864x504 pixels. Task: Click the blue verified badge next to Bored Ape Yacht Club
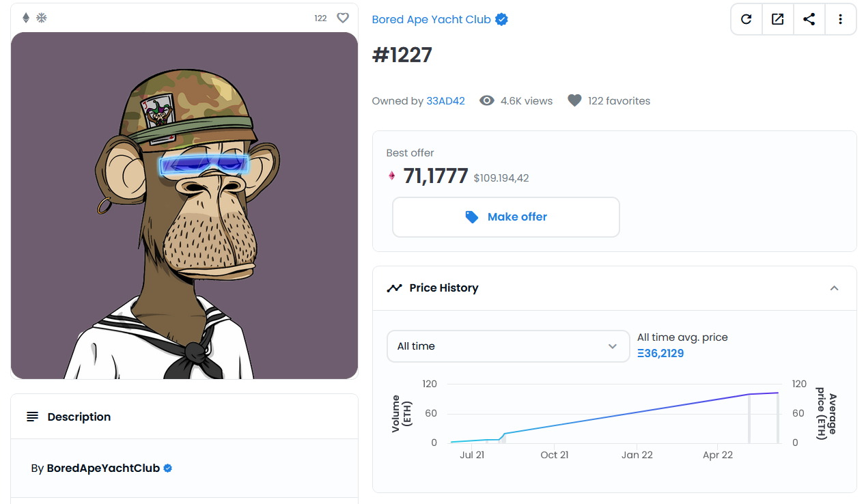pyautogui.click(x=501, y=19)
